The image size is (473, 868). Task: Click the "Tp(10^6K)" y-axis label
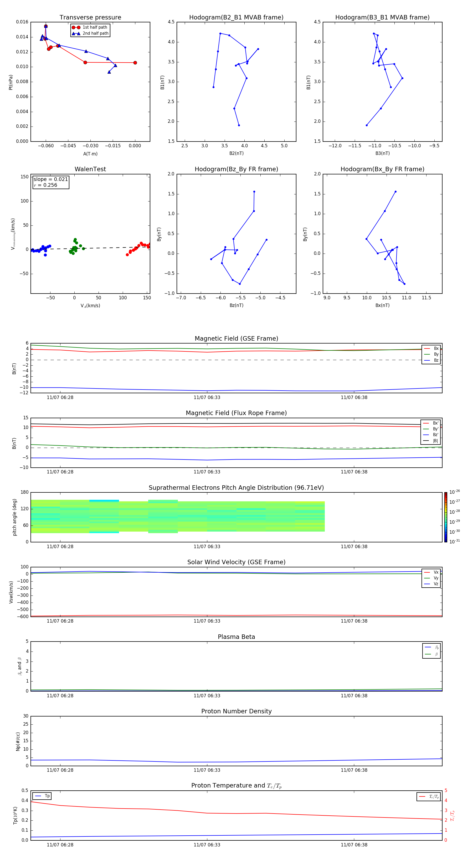point(15,815)
